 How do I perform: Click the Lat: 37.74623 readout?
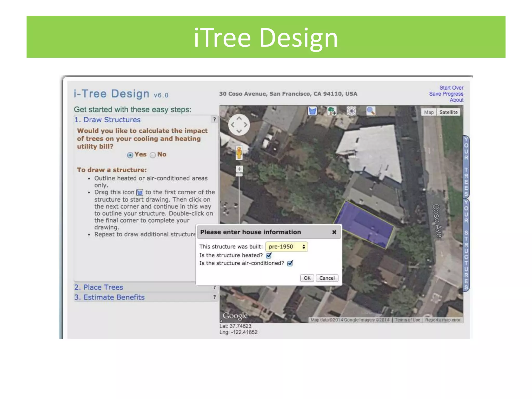coord(236,326)
